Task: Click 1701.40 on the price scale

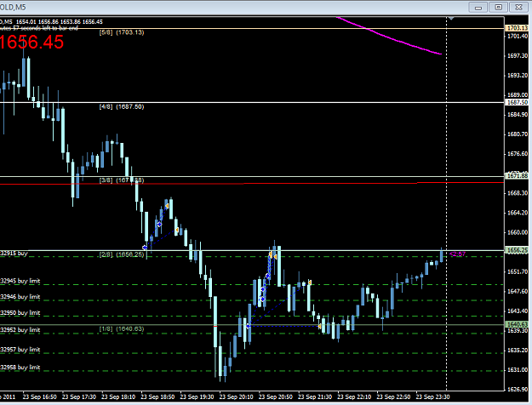Action: coord(518,37)
